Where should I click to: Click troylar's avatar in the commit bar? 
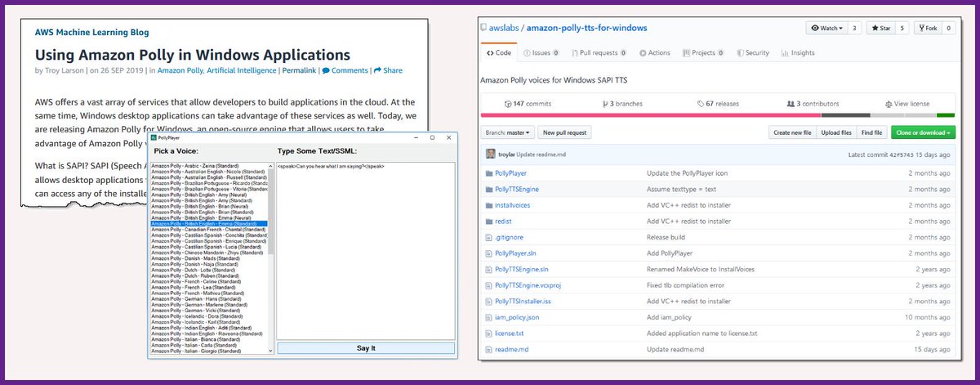[x=490, y=154]
